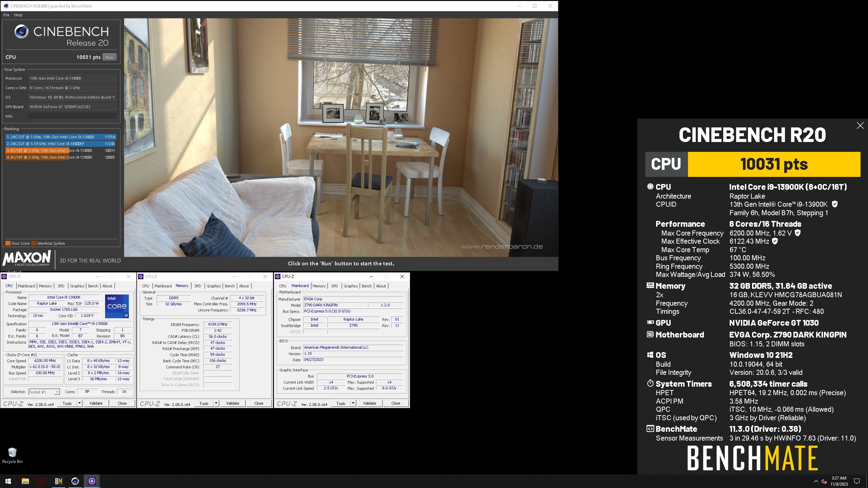Open the taskbar clock and date
The width and height of the screenshot is (868, 488).
click(839, 481)
